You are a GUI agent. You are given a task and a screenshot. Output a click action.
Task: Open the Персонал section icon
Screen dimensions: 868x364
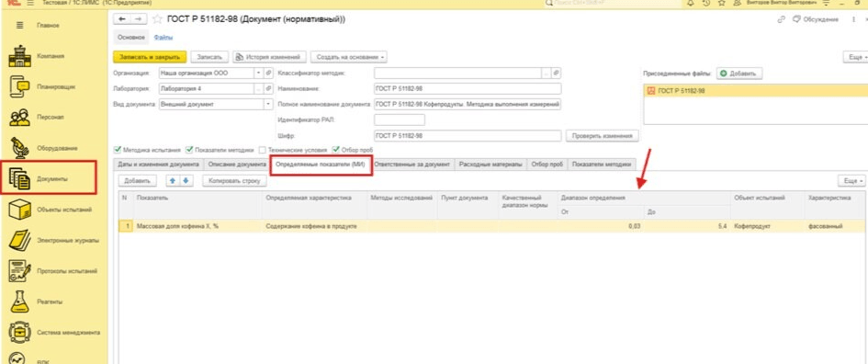20,118
